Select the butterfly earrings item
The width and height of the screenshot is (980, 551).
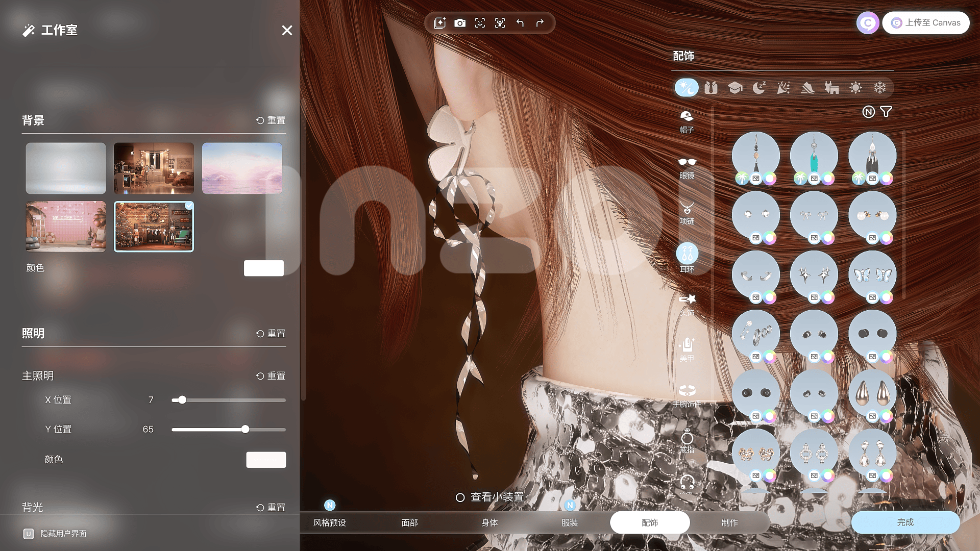pyautogui.click(x=872, y=275)
